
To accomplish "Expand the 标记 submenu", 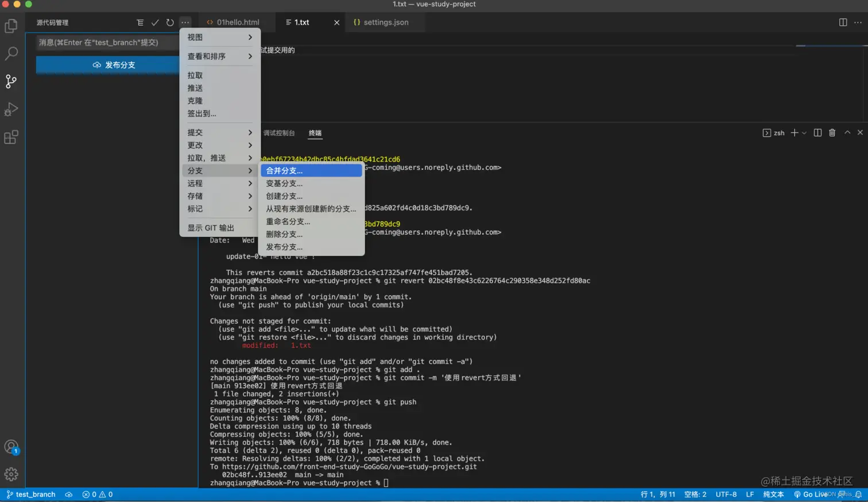I will click(220, 209).
